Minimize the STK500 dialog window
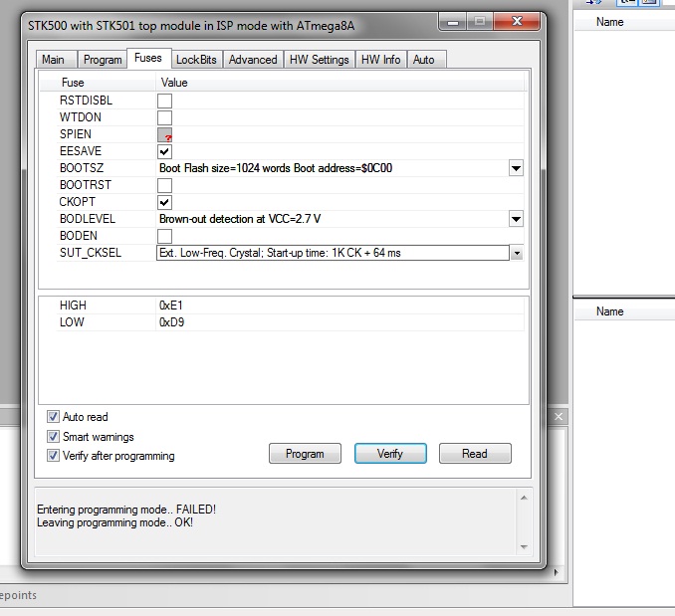This screenshot has height=616, width=675. 453,21
